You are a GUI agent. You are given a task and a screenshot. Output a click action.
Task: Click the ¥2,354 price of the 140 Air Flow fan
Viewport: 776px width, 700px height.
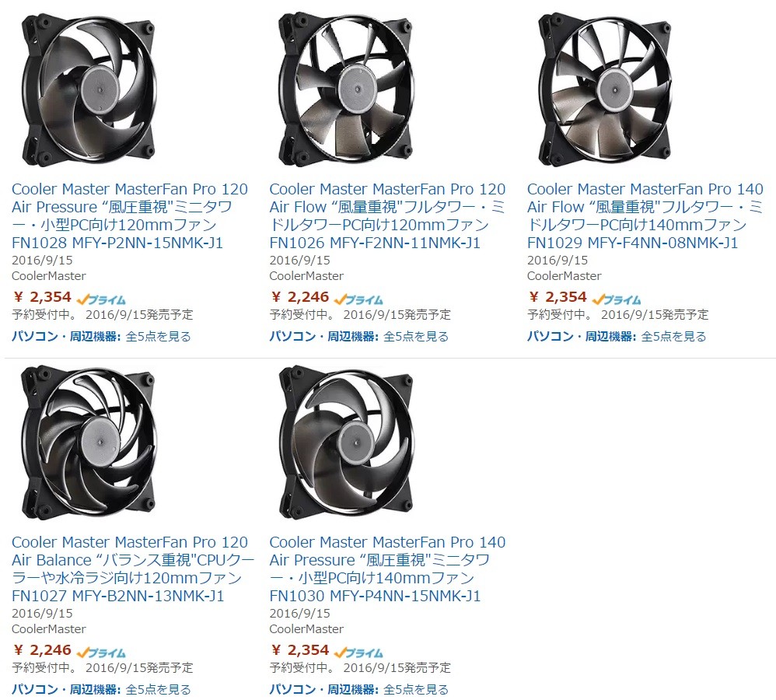coord(558,297)
